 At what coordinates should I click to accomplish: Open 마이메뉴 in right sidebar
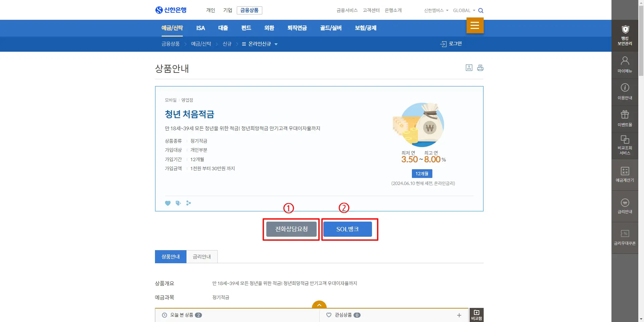[x=625, y=65]
